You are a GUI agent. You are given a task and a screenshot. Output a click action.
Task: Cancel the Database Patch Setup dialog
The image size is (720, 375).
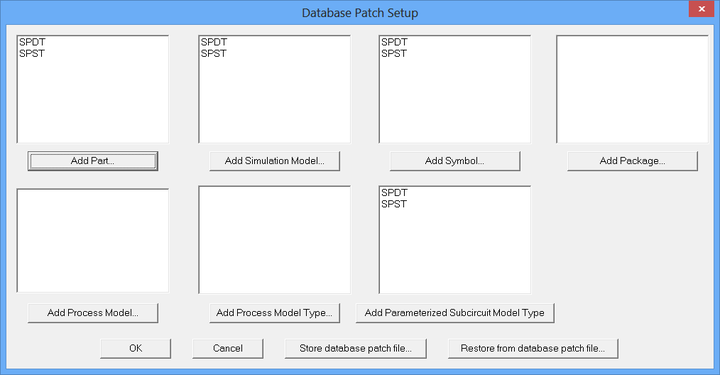pyautogui.click(x=228, y=348)
